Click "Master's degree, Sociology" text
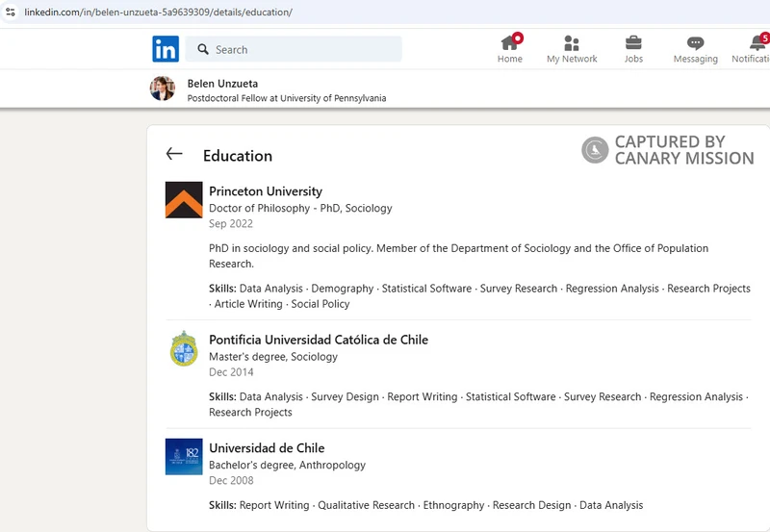Screen dimensions: 770x532 (273, 357)
